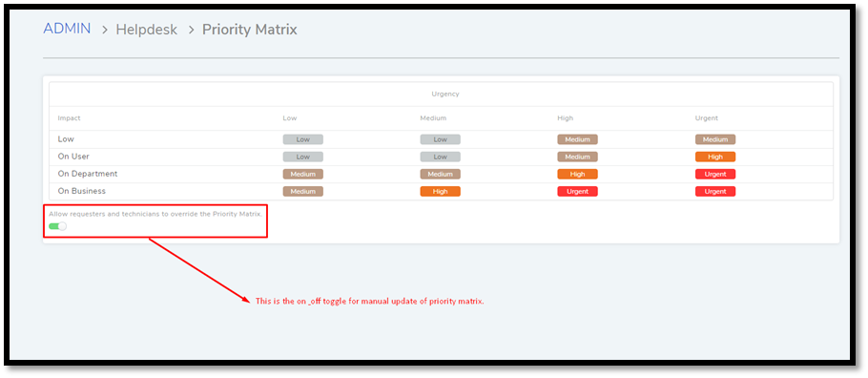Screen dimensions: 868x378
Task: Pick the Medium badge in the On Business row
Action: 302,191
